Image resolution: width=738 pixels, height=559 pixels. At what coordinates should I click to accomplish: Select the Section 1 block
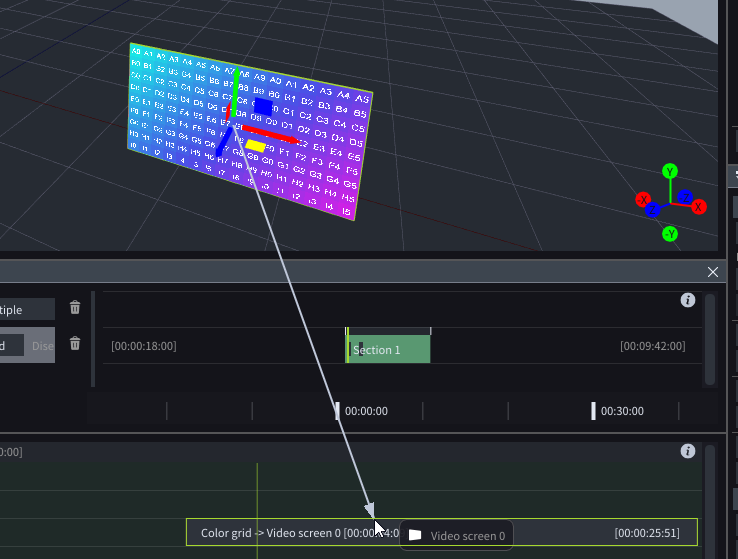[x=389, y=349]
